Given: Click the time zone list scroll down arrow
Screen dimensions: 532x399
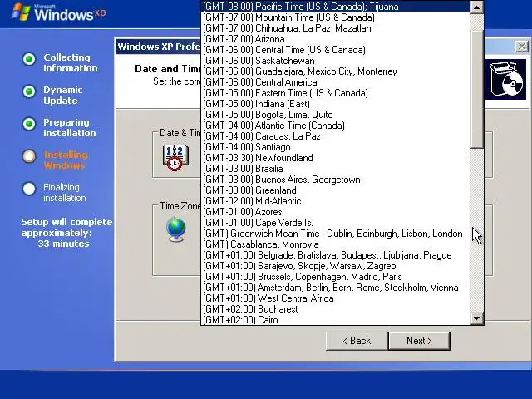Looking at the screenshot, I should coord(476,318).
